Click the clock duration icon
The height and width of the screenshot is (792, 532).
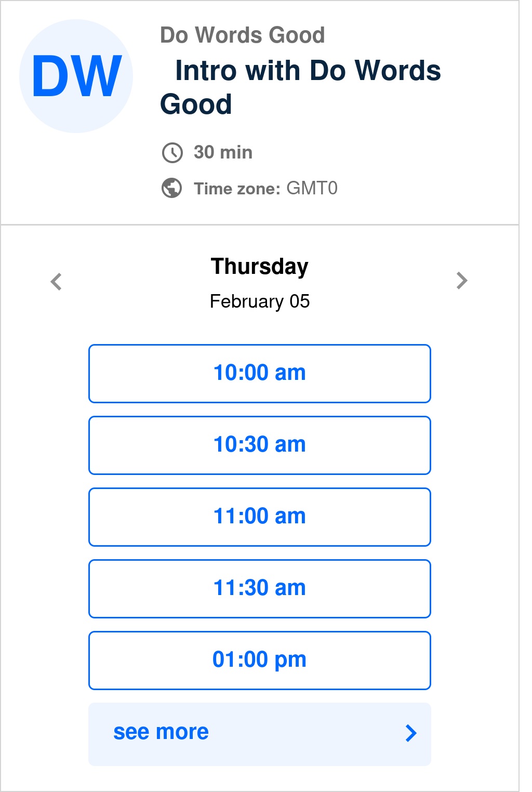pyautogui.click(x=172, y=153)
